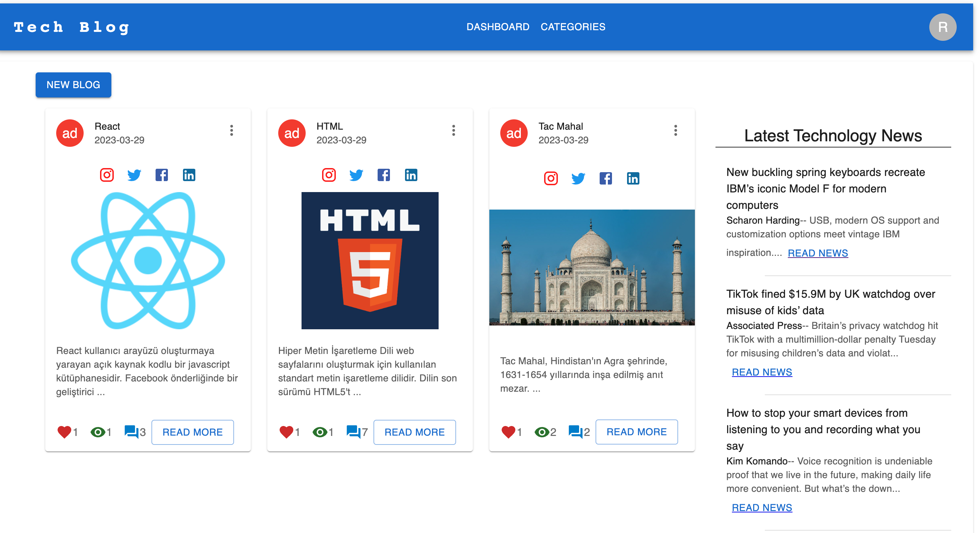
Task: Click the R profile avatar
Action: (x=943, y=27)
